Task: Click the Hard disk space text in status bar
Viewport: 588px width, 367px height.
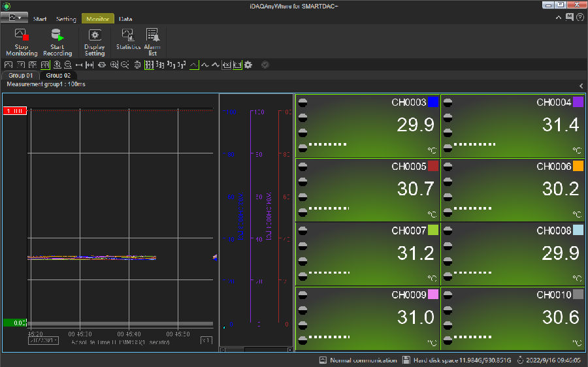Action: 462,360
